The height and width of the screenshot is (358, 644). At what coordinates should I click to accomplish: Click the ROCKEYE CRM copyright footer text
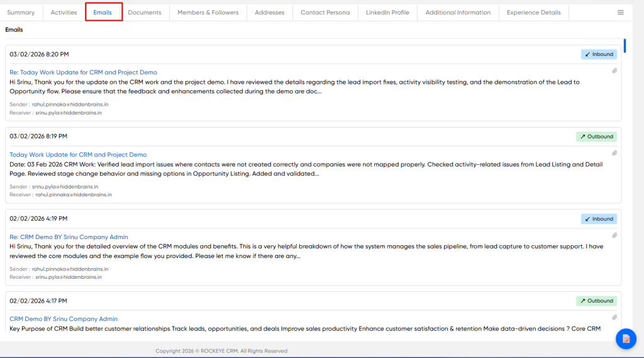click(221, 351)
